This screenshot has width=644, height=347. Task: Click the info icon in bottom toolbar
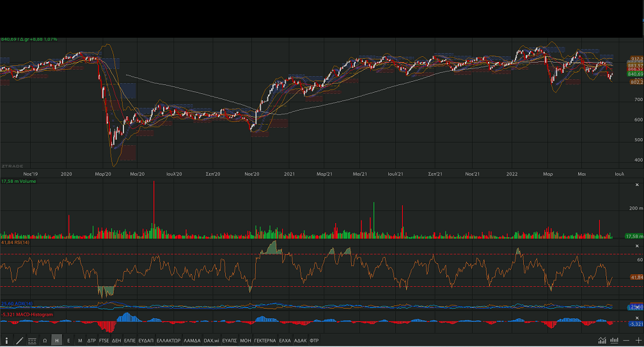pyautogui.click(x=6, y=341)
